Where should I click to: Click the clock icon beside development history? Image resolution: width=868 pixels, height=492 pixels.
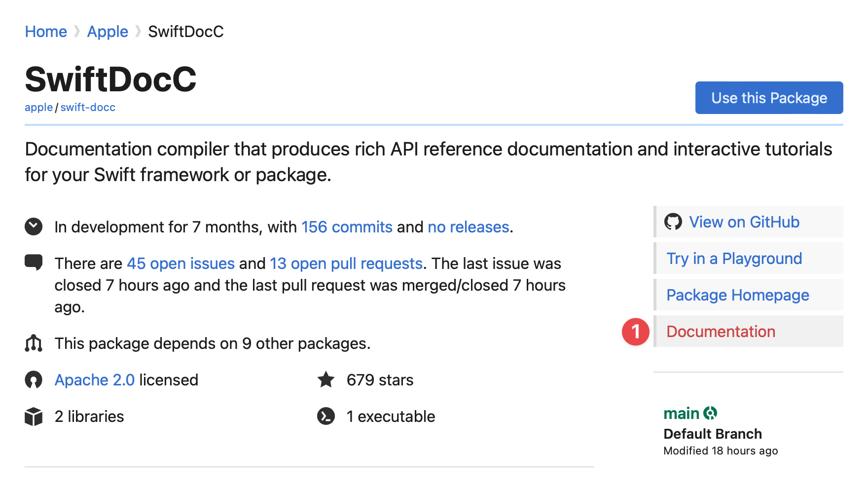pyautogui.click(x=34, y=227)
